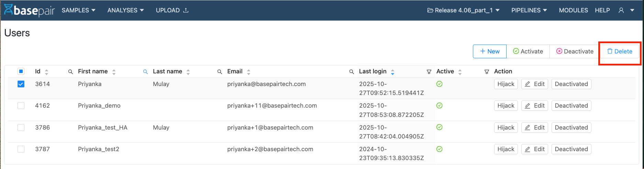This screenshot has width=644, height=169.
Task: Click the search icon beside First name
Action: (x=70, y=72)
